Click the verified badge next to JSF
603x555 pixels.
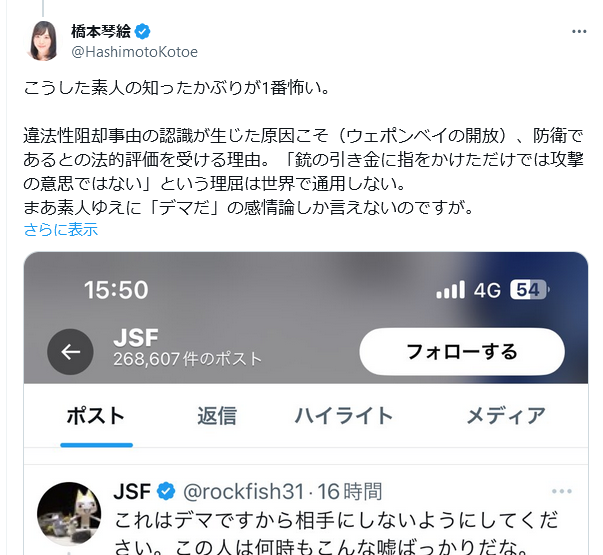(166, 491)
